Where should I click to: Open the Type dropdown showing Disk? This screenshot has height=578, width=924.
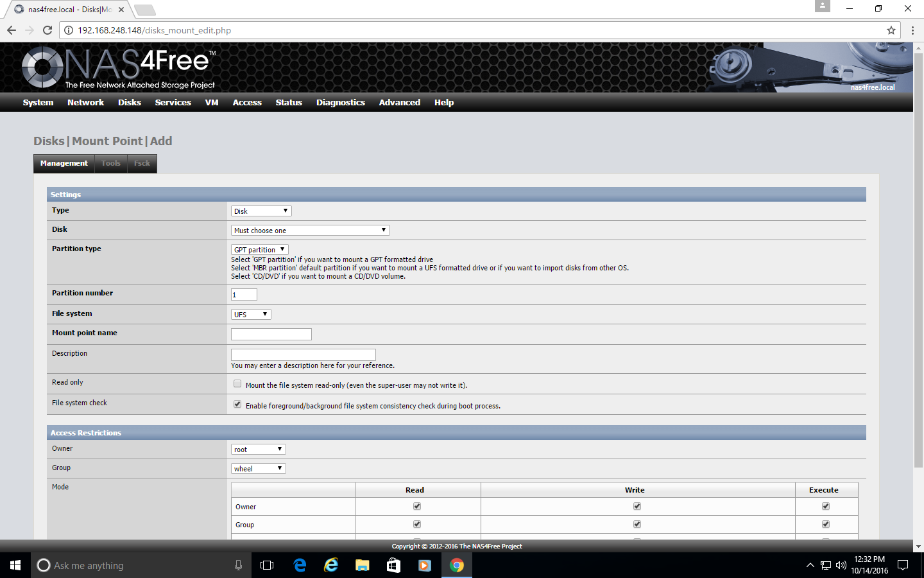coord(261,211)
